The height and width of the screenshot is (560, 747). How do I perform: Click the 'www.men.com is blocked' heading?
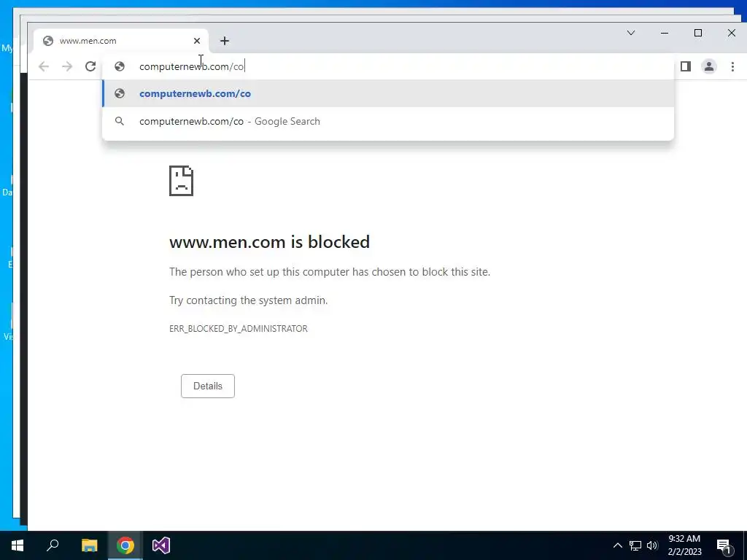tap(269, 242)
